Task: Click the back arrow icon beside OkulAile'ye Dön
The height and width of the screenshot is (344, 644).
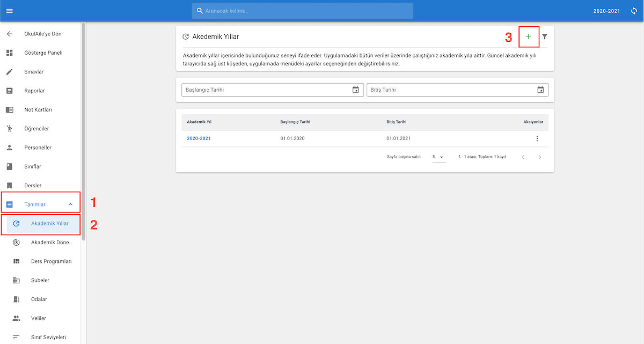Action: pyautogui.click(x=9, y=34)
